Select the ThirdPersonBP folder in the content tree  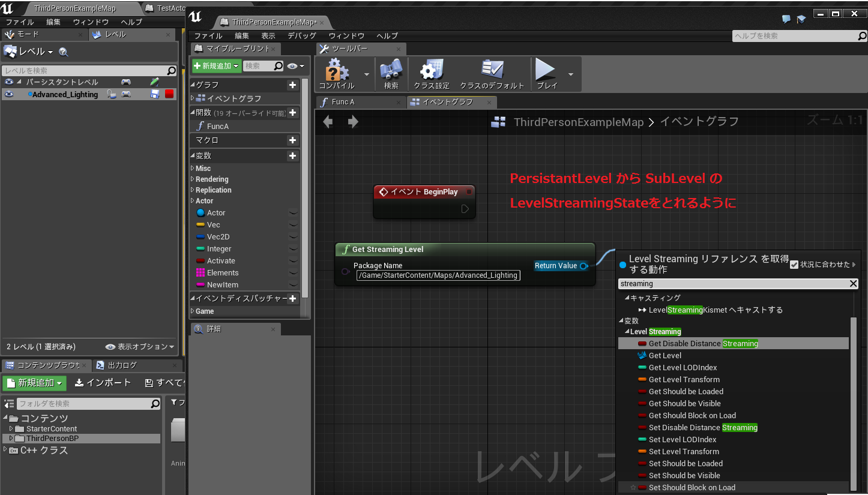[82, 439]
